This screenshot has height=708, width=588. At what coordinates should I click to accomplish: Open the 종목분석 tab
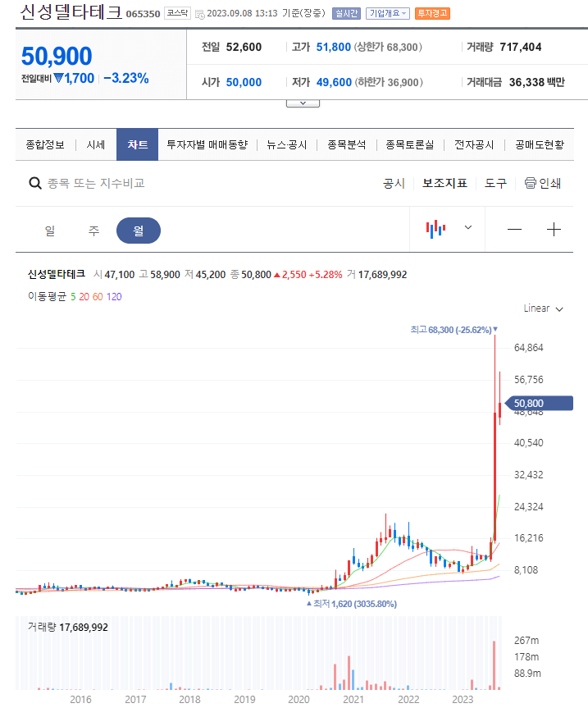[347, 144]
